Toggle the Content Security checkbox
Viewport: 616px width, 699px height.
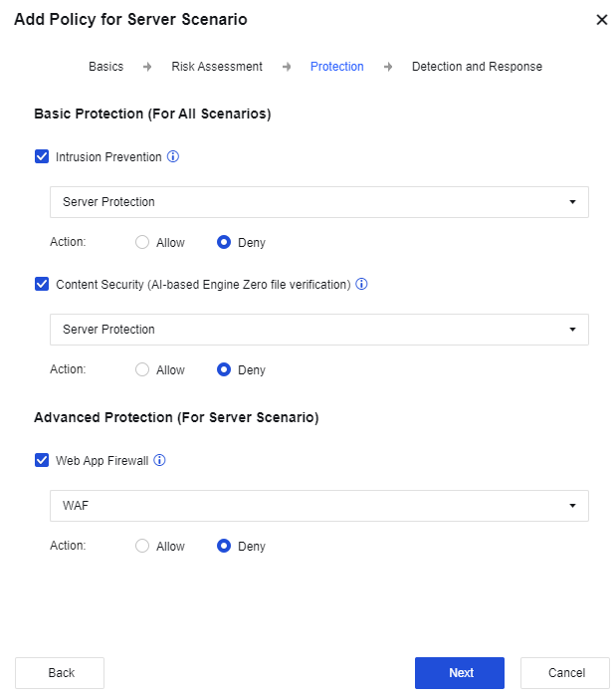(42, 285)
